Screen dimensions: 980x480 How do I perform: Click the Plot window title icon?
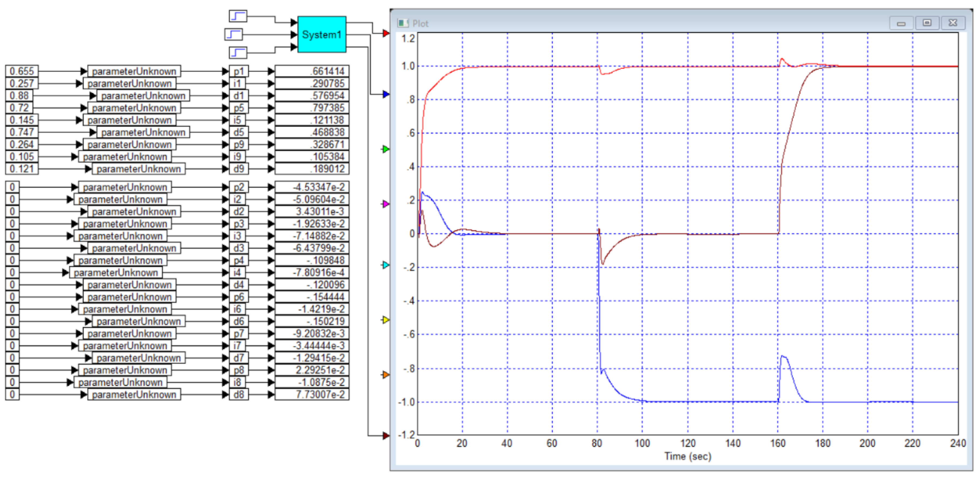[x=403, y=23]
